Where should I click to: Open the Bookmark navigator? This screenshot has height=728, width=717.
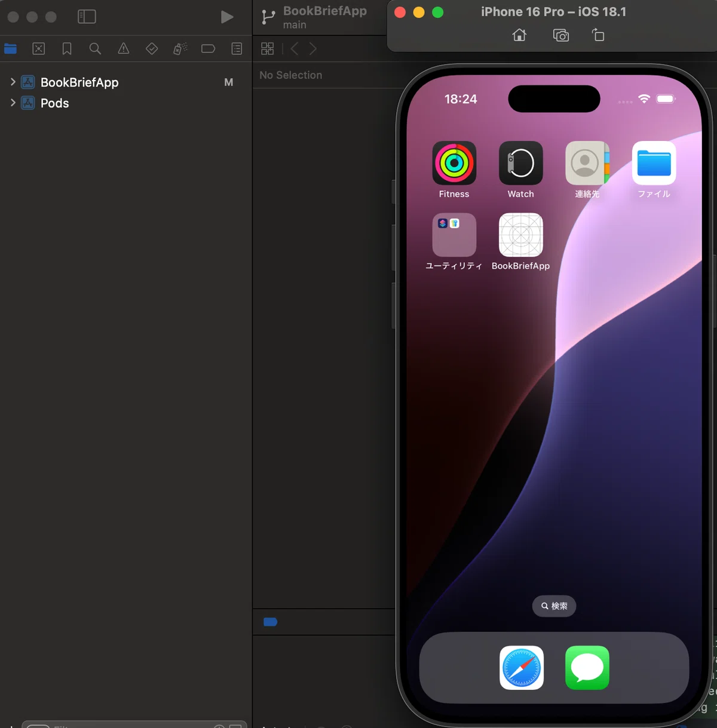pyautogui.click(x=67, y=49)
